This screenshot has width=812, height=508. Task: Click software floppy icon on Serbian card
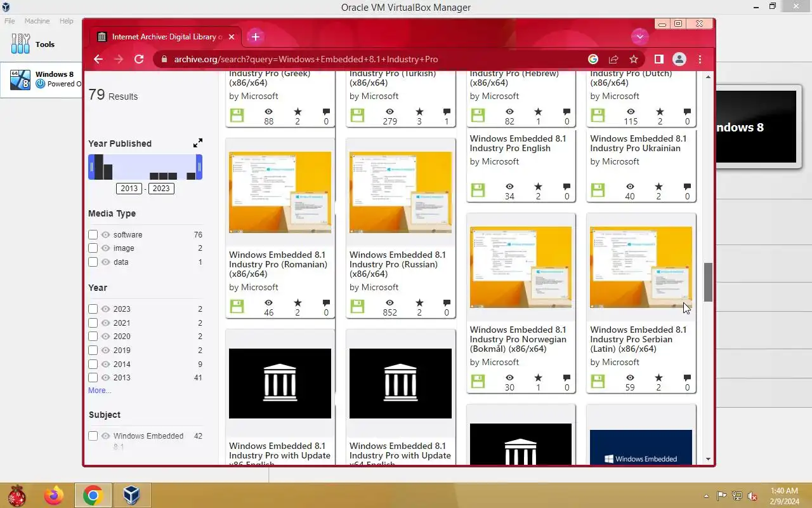(598, 382)
